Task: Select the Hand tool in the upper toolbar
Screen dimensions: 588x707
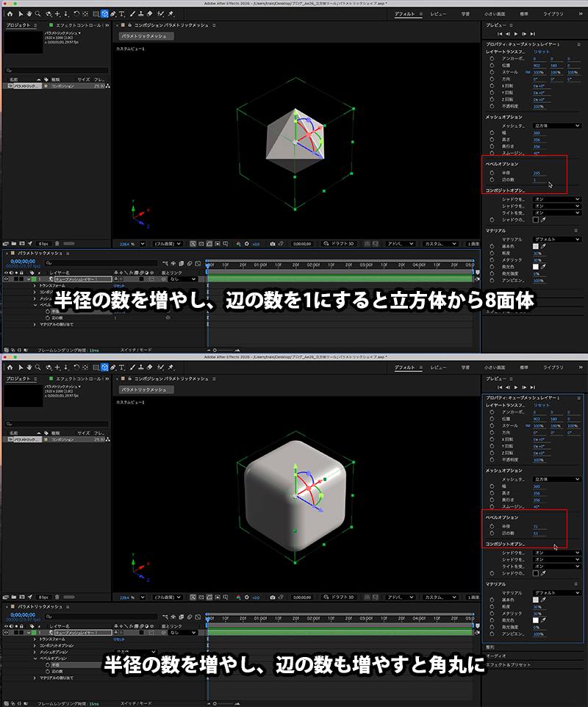Action: 29,13
